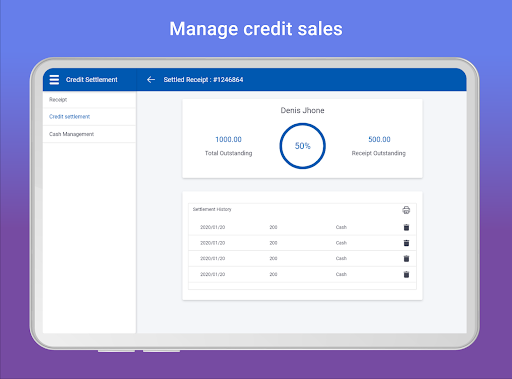Delete the first settlement history entry
The height and width of the screenshot is (379, 512).
(x=406, y=227)
